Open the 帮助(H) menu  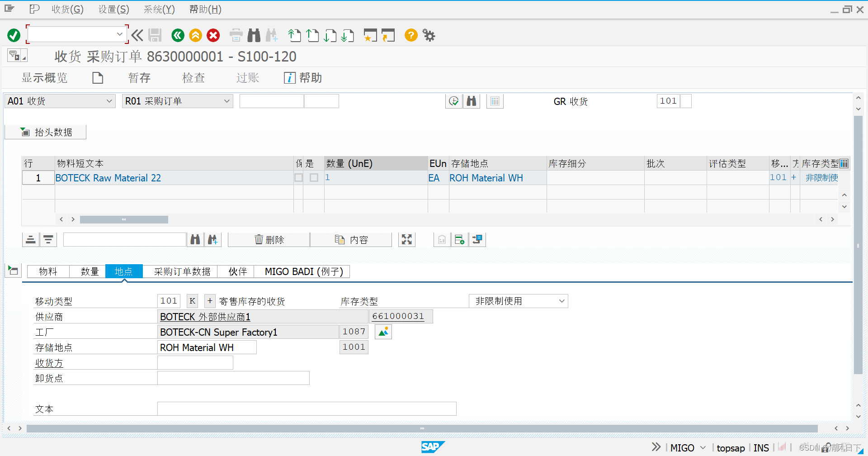(x=205, y=9)
